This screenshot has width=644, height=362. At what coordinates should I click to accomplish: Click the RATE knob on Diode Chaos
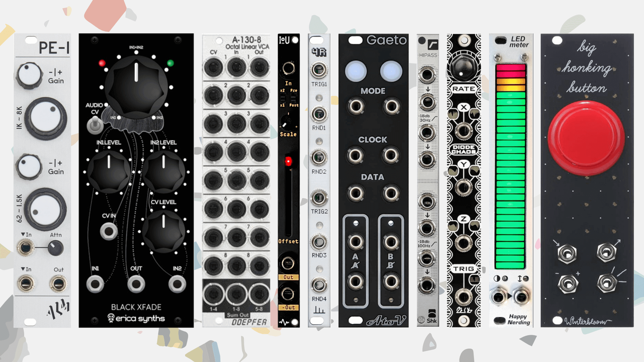[x=464, y=68]
